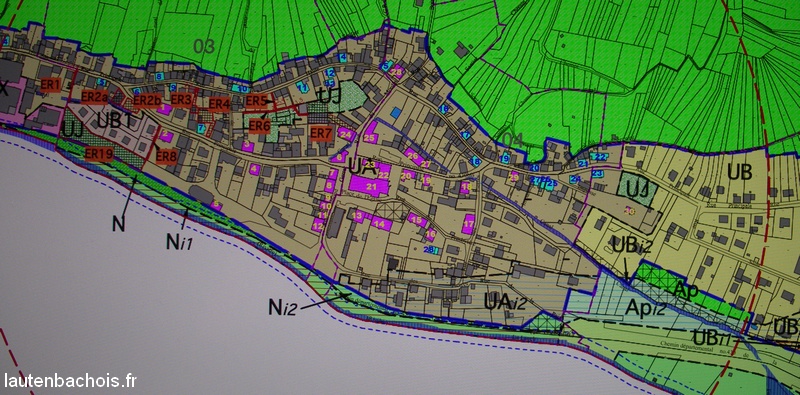Select the green sector 03 label

pyautogui.click(x=204, y=46)
